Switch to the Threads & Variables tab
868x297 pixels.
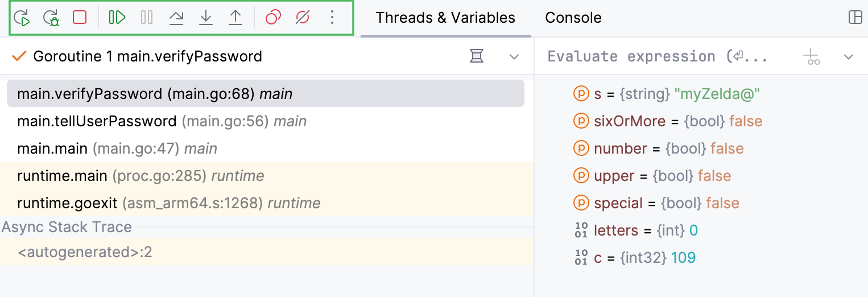445,18
